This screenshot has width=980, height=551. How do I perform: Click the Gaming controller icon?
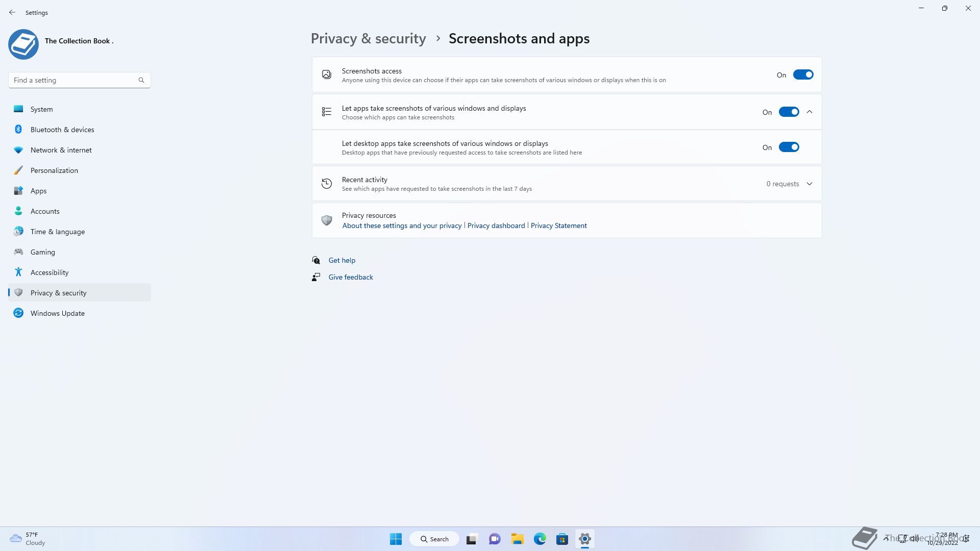tap(18, 252)
